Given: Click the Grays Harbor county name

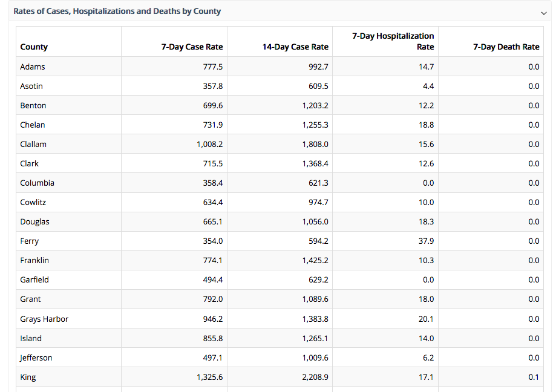Looking at the screenshot, I should pyautogui.click(x=44, y=319).
